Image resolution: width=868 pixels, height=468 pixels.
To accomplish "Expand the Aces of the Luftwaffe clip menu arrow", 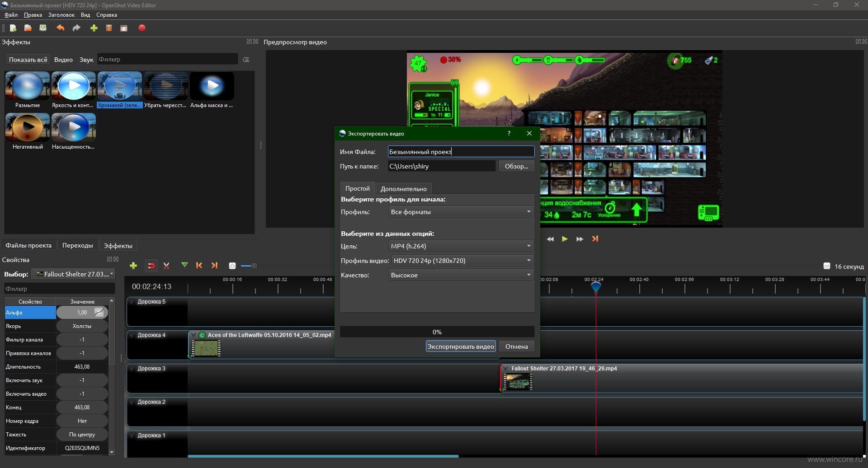I will (x=193, y=335).
